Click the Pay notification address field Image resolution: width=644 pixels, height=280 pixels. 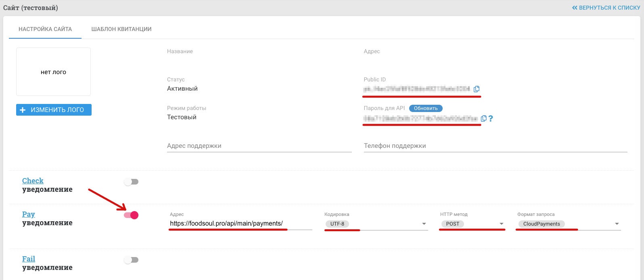point(240,224)
